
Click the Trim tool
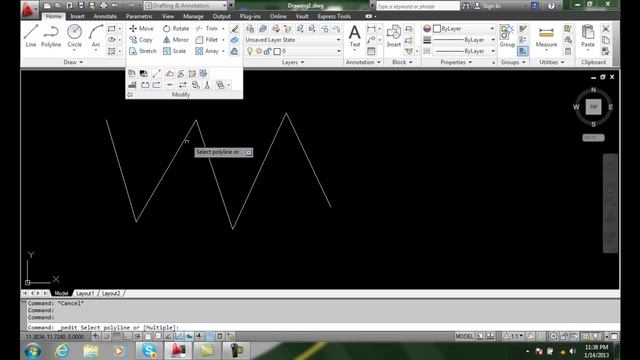click(x=207, y=29)
